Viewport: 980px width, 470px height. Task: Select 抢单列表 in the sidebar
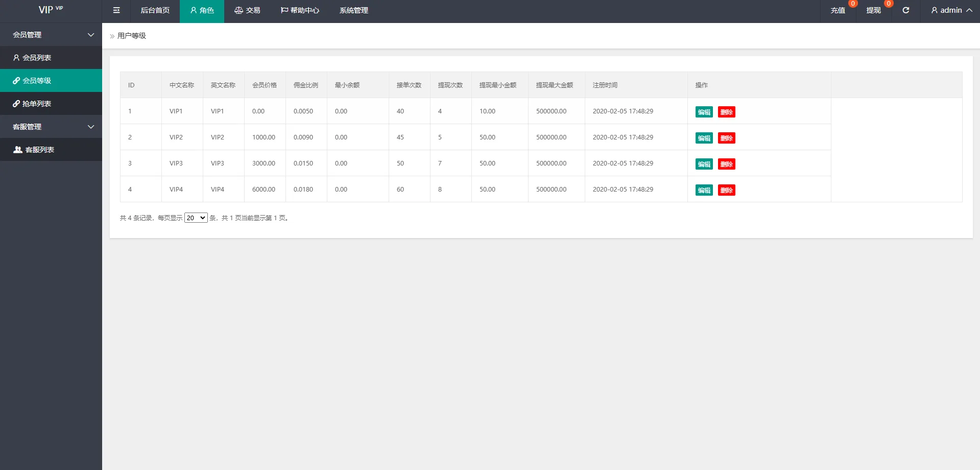click(x=37, y=104)
